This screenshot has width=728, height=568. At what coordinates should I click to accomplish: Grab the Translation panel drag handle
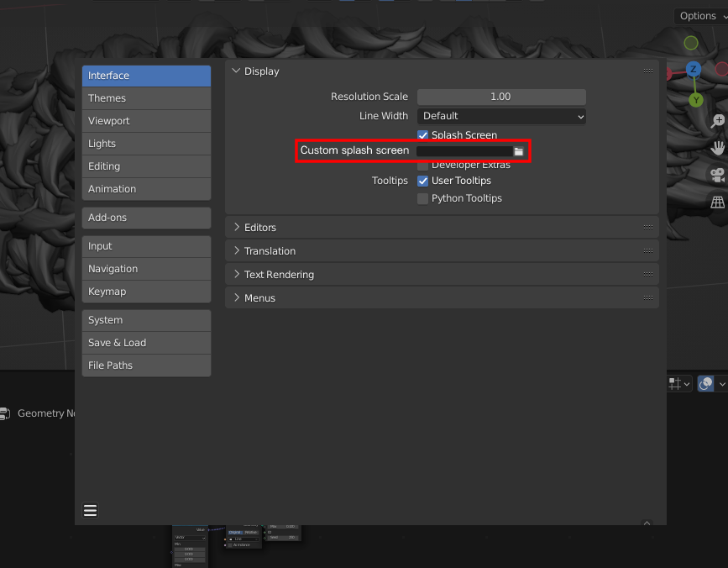pos(648,250)
